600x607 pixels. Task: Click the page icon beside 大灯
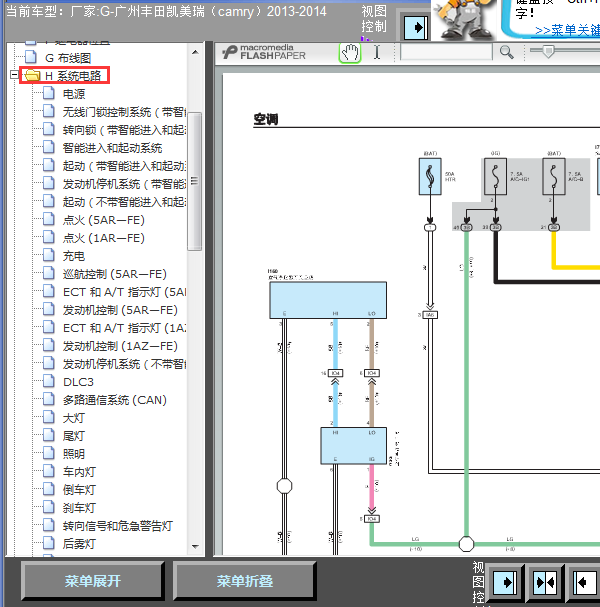[x=49, y=417]
